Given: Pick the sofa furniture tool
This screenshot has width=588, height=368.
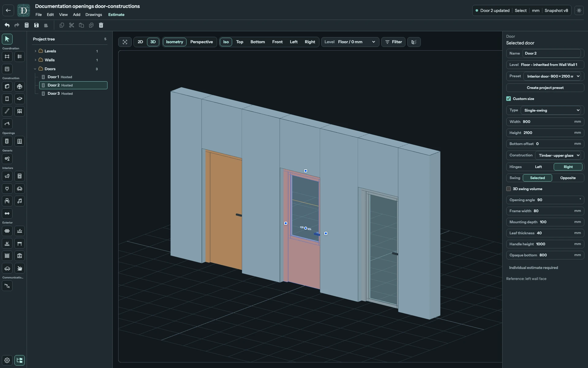Looking at the screenshot, I should point(20,189).
